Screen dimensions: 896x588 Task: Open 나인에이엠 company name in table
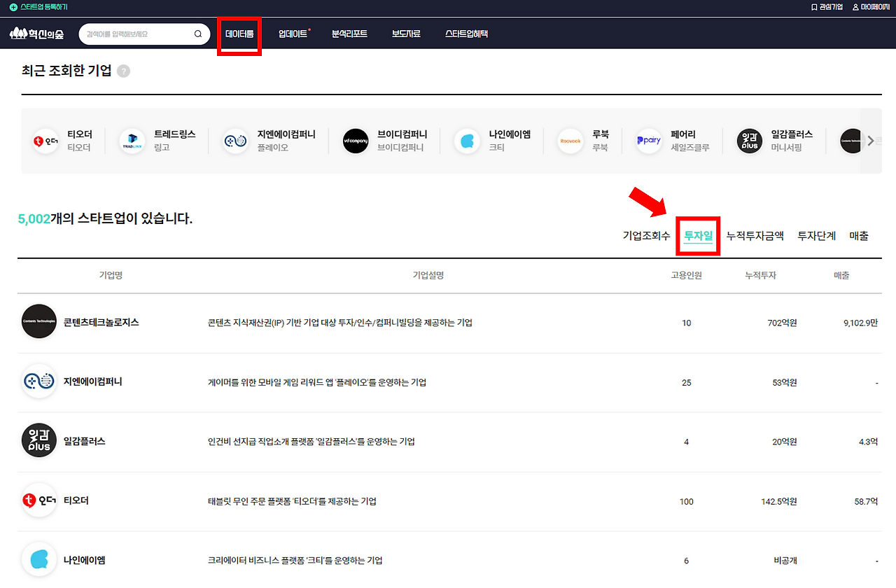85,560
